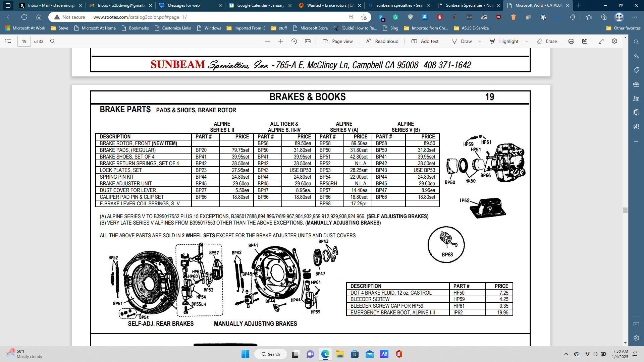The width and height of the screenshot is (644, 362).
Task: Show hidden system tray icons
Action: click(566, 354)
